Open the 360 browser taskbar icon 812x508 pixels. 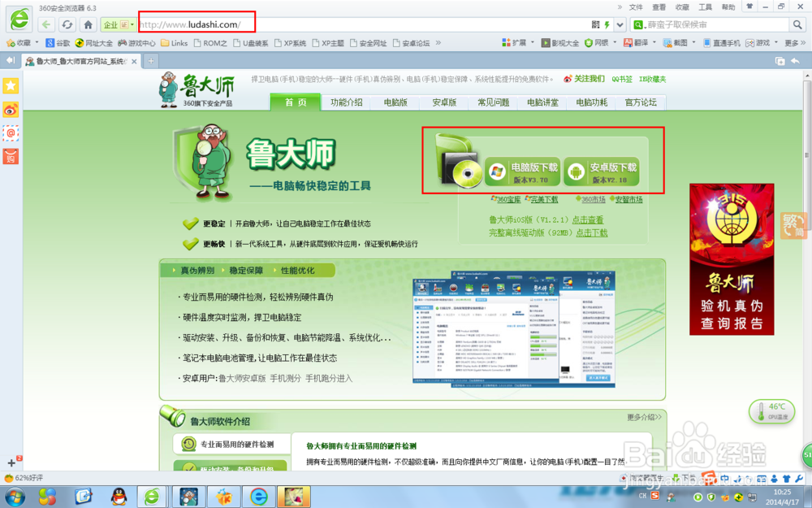pos(152,497)
